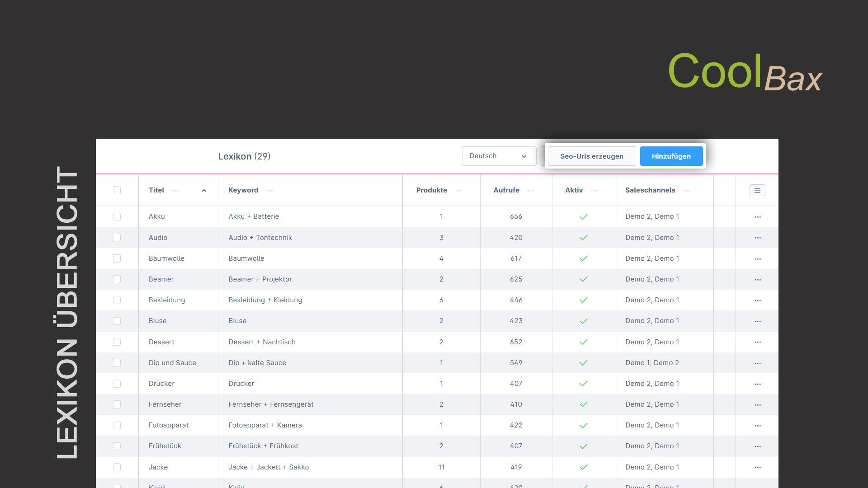Screen dimensions: 868x488
Task: Open the Fotoapparat lexicon entry title
Action: [169, 425]
